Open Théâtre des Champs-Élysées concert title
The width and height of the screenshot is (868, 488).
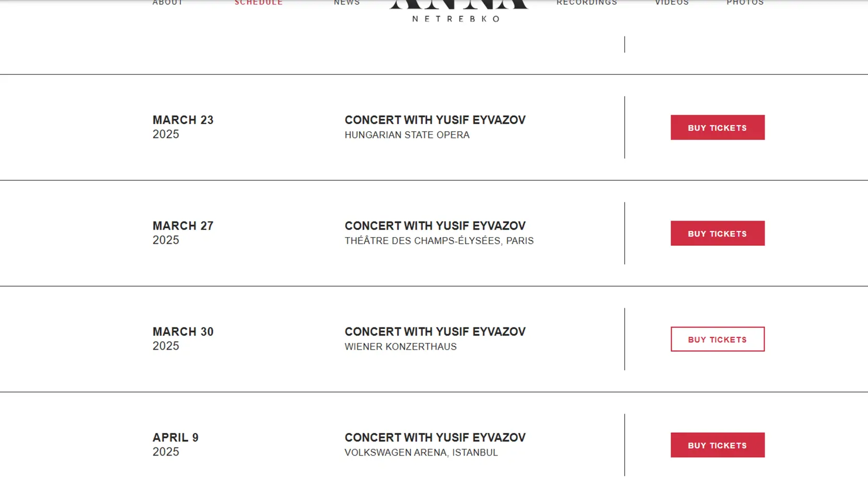click(x=435, y=226)
